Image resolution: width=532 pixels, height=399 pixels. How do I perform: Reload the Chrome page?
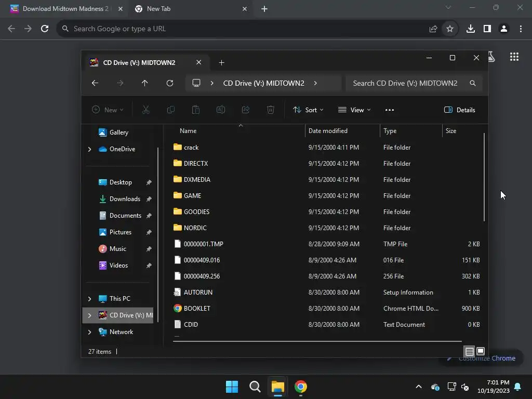coord(45,29)
